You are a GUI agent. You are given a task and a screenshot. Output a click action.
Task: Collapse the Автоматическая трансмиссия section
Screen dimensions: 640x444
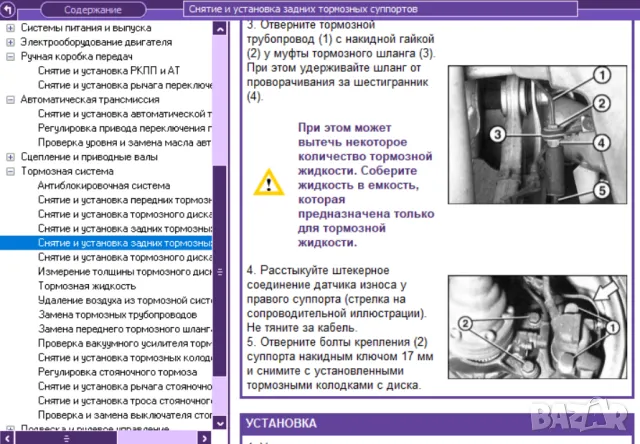(11, 100)
